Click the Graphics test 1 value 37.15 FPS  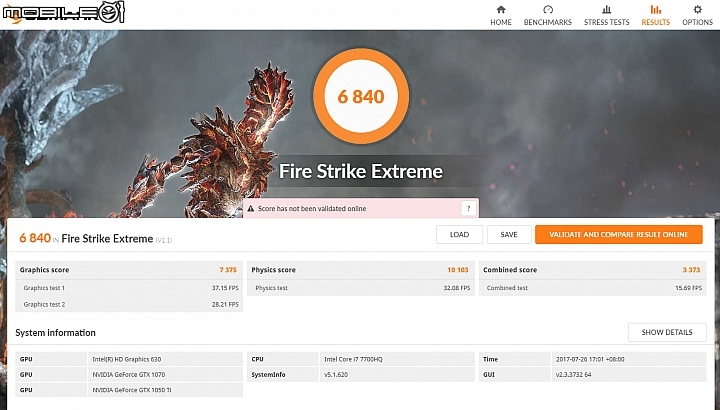click(x=225, y=288)
